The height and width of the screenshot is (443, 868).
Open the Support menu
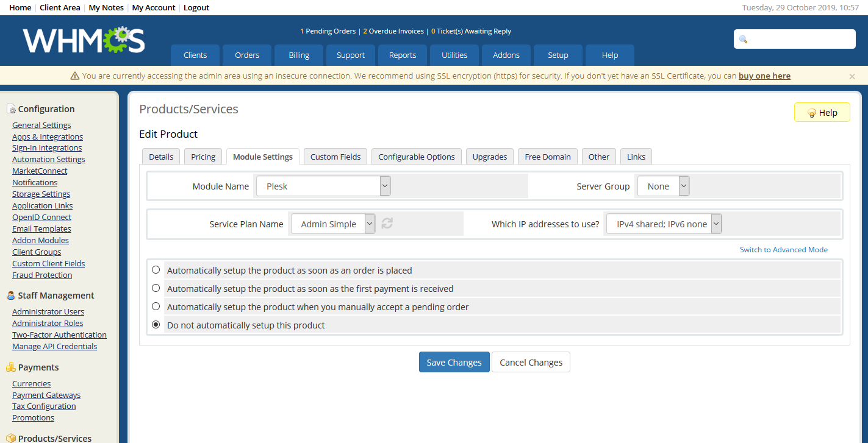[x=351, y=55]
